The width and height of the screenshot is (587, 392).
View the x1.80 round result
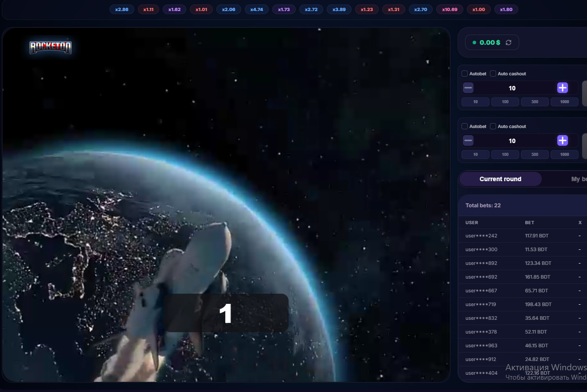506,9
